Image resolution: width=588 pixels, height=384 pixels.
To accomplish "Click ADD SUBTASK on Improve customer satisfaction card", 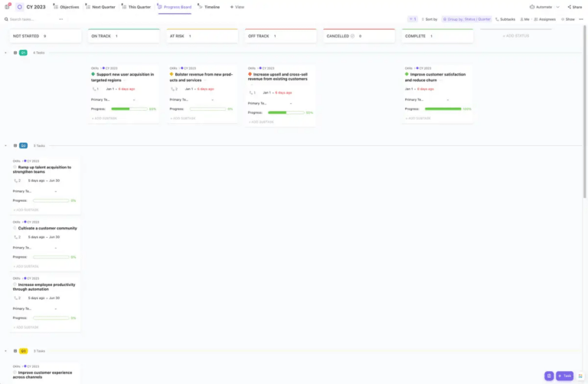I will pyautogui.click(x=418, y=119).
